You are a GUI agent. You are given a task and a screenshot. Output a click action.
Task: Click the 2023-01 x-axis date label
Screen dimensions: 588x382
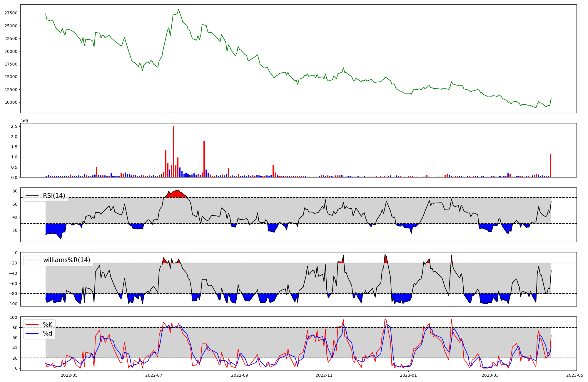coord(408,375)
